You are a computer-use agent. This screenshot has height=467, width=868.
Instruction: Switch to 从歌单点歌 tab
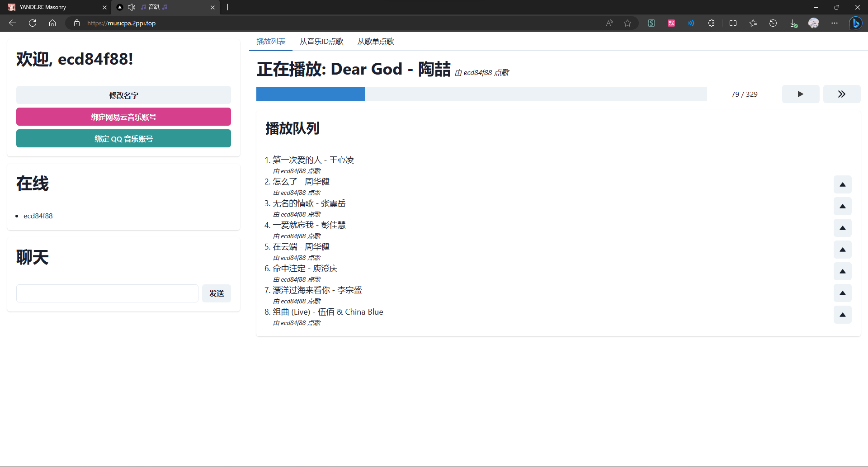375,42
